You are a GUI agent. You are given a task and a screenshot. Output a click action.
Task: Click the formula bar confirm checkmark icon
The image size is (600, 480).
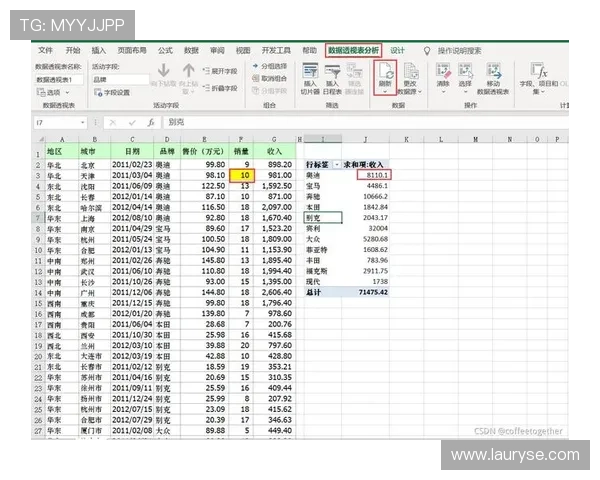pos(132,122)
